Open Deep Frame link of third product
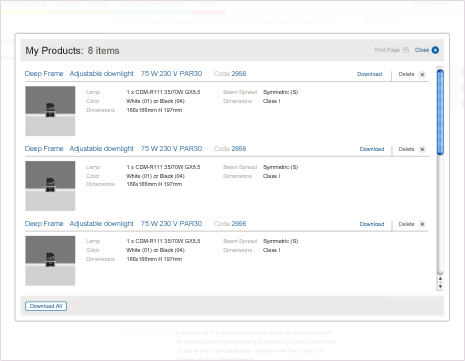The height and width of the screenshot is (361, 465). pos(44,224)
